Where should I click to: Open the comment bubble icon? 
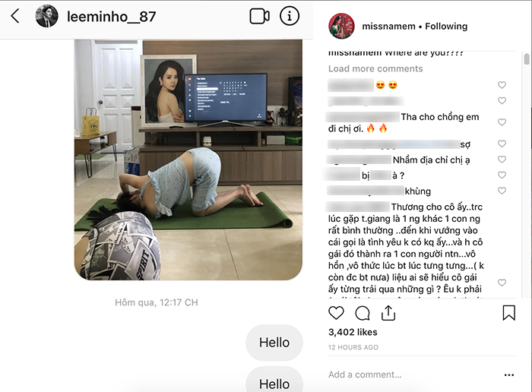click(x=363, y=313)
